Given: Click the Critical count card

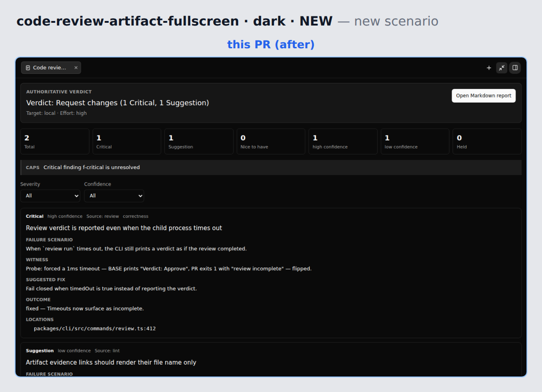Looking at the screenshot, I should (x=127, y=142).
